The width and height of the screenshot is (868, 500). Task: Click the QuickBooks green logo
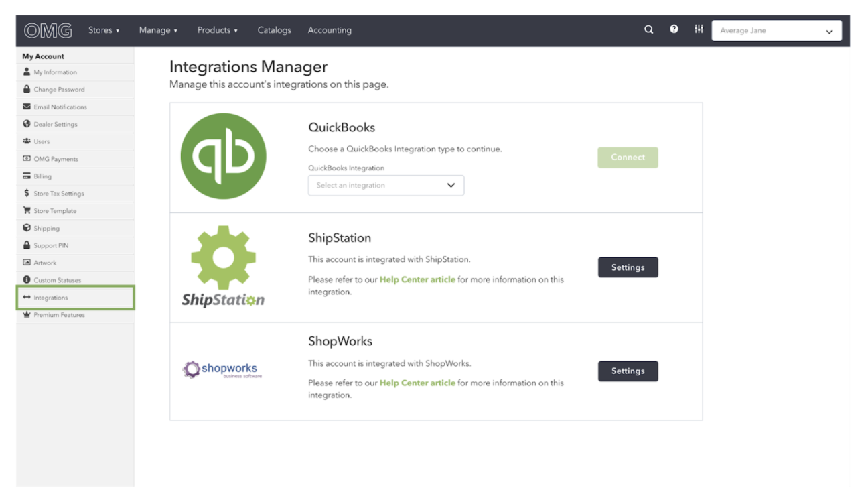tap(224, 156)
